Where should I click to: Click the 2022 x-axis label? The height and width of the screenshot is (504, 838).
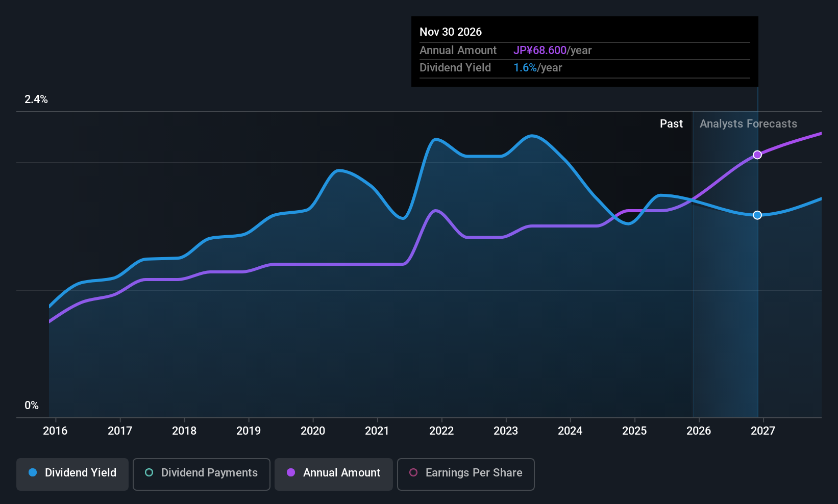pos(441,431)
